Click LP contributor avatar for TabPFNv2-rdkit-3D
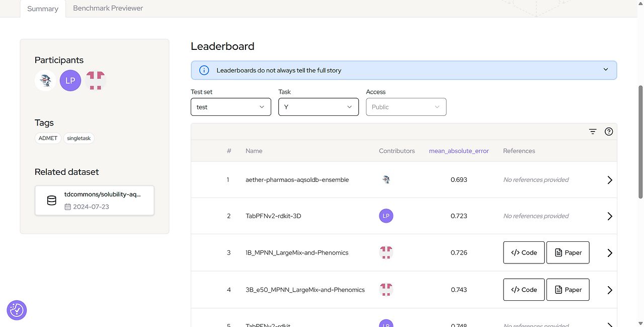The width and height of the screenshot is (644, 327). click(386, 216)
